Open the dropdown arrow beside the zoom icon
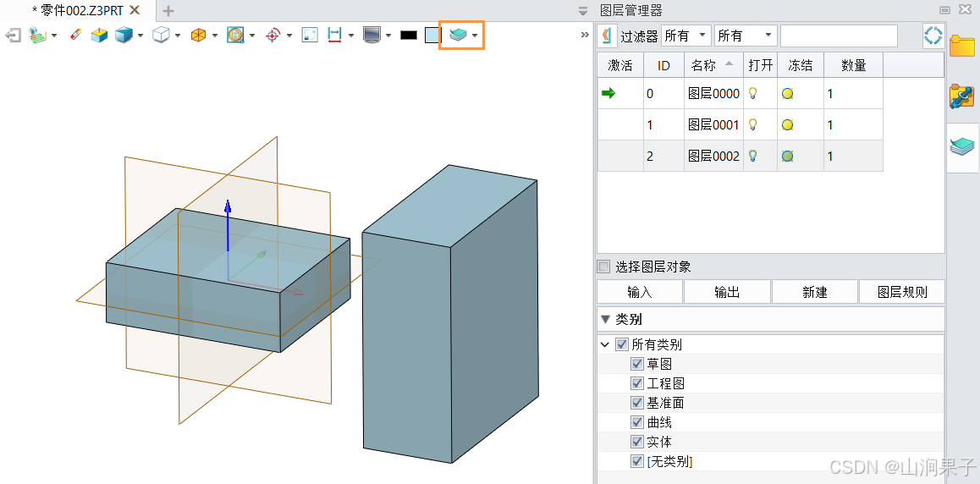 coord(252,36)
